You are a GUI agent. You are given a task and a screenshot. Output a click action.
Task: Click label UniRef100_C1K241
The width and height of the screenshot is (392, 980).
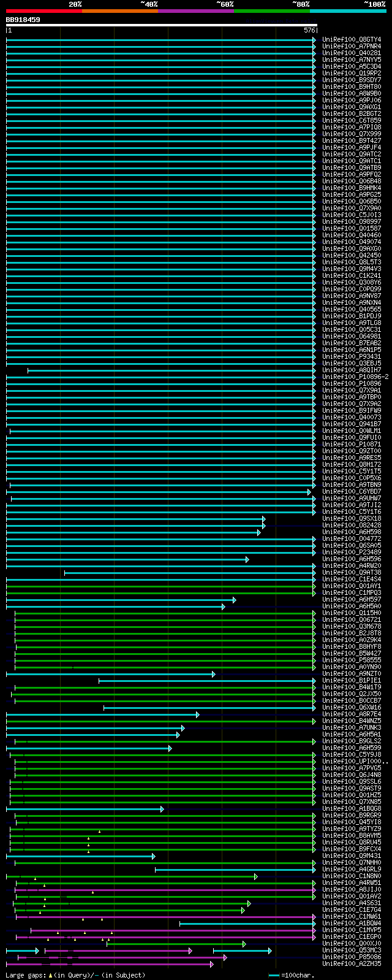click(352, 276)
